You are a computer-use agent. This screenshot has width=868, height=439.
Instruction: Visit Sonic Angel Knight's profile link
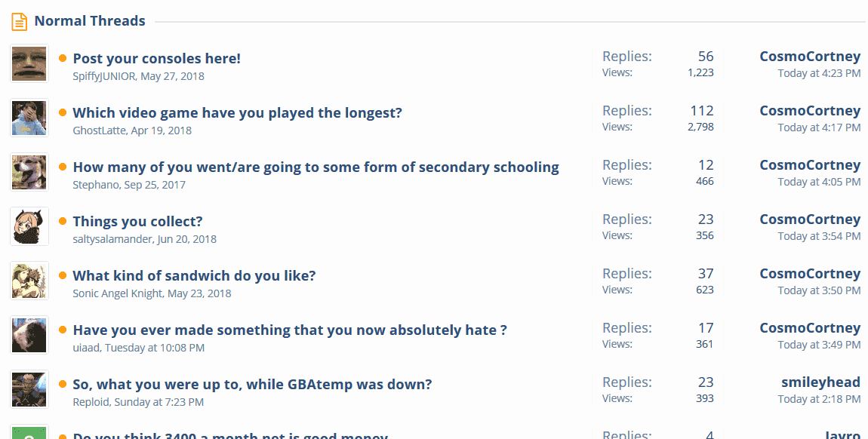click(x=118, y=293)
